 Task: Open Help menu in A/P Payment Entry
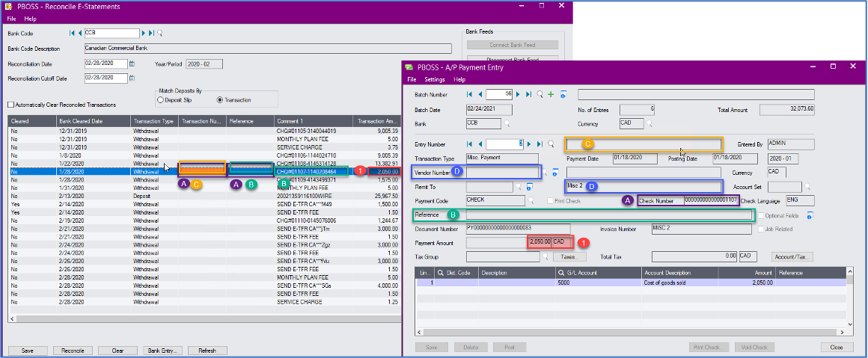coord(459,80)
